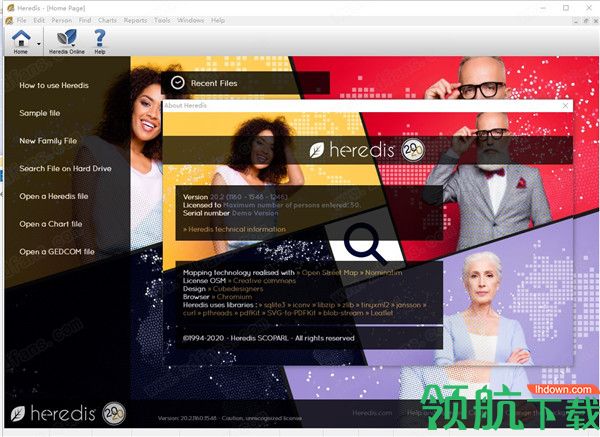600x437 pixels.
Task: Open the Edit menu
Action: point(39,20)
